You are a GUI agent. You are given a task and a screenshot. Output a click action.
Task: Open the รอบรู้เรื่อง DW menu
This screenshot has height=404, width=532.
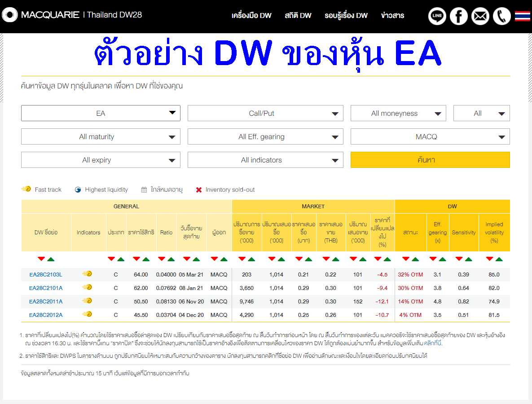pyautogui.click(x=346, y=16)
